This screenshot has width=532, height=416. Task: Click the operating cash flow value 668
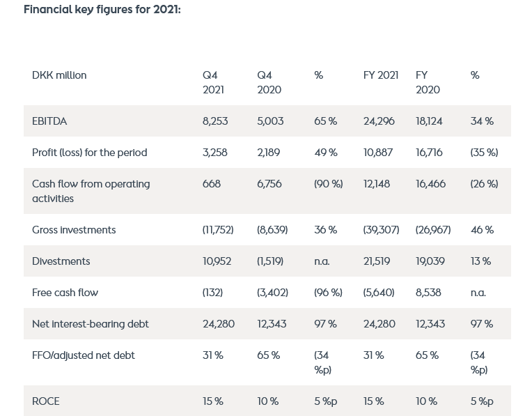tap(212, 184)
